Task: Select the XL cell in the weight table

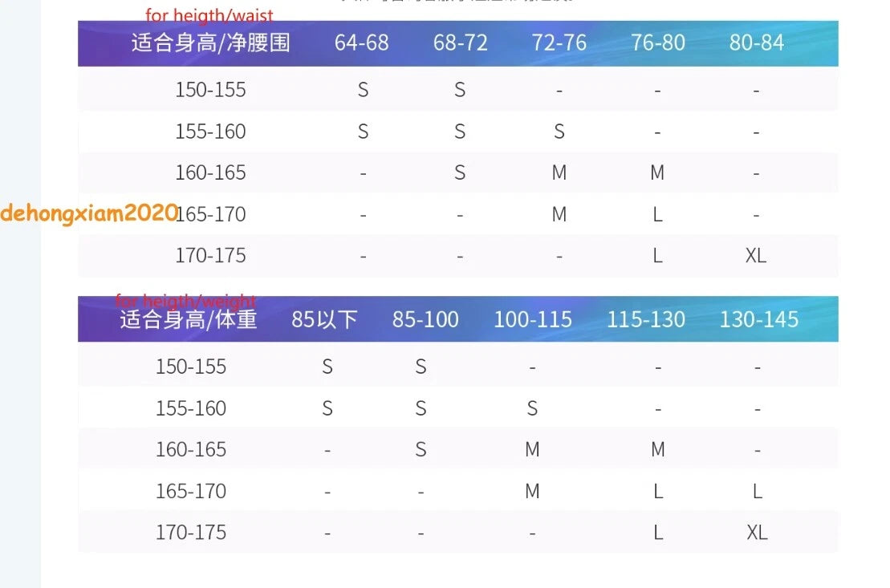Action: click(x=757, y=533)
